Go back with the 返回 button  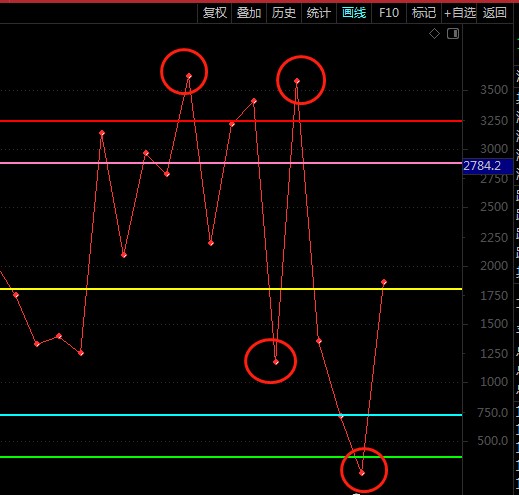point(495,13)
